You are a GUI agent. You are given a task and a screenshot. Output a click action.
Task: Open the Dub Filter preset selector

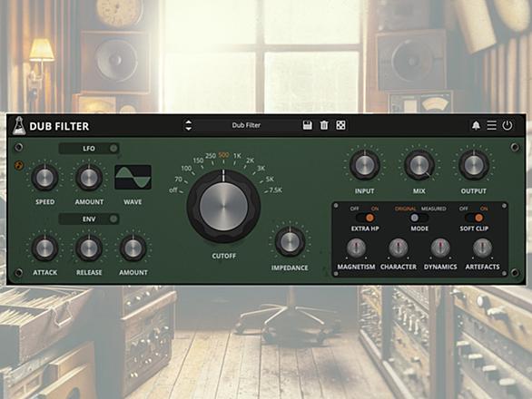point(246,125)
